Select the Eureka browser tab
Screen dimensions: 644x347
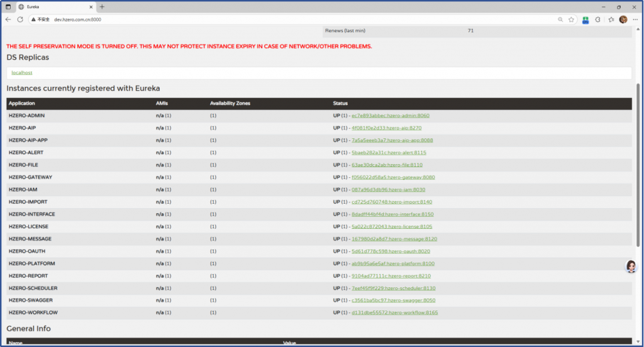(50, 6)
